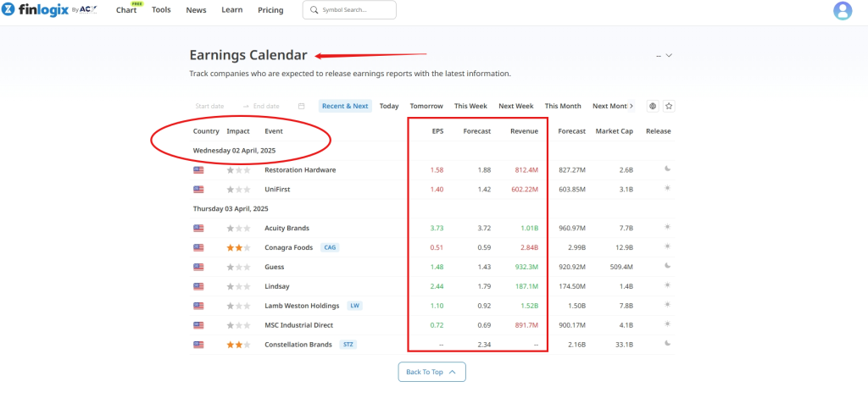Click the impact stars for Lindsay
Image resolution: width=868 pixels, height=398 pixels.
pos(238,286)
